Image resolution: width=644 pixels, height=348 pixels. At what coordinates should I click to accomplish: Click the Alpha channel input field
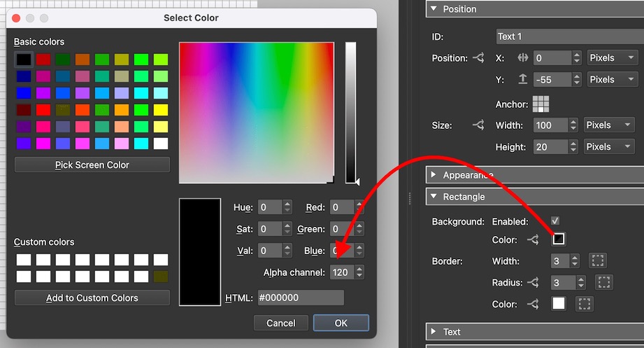point(341,272)
